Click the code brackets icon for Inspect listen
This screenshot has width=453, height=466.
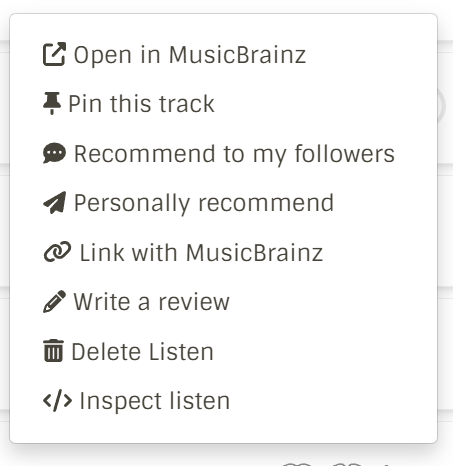coord(57,400)
